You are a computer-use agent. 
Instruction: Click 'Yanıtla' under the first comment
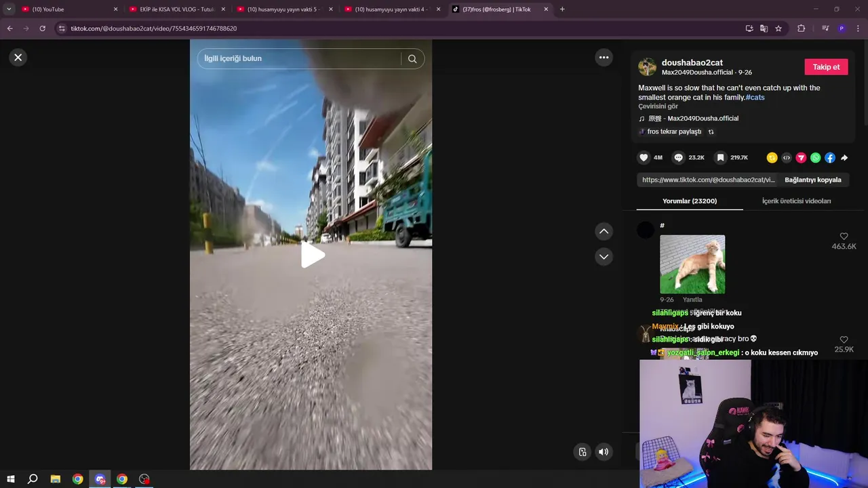click(692, 300)
